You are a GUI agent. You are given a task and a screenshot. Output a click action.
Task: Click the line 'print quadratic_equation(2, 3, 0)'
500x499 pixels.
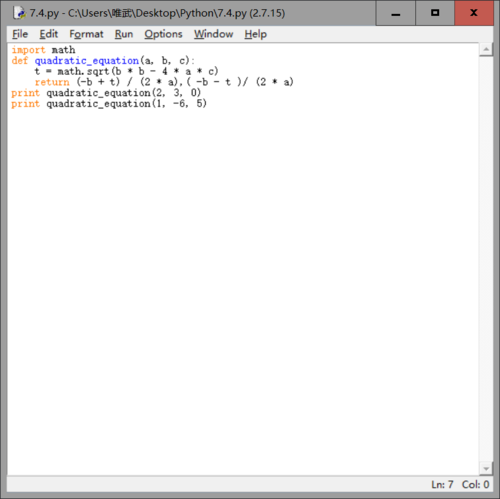click(x=106, y=93)
